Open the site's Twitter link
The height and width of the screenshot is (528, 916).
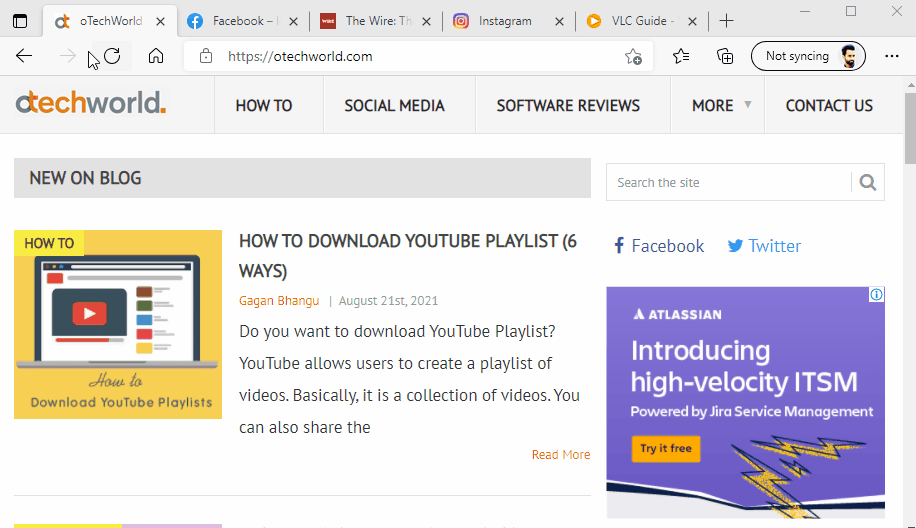coord(764,246)
